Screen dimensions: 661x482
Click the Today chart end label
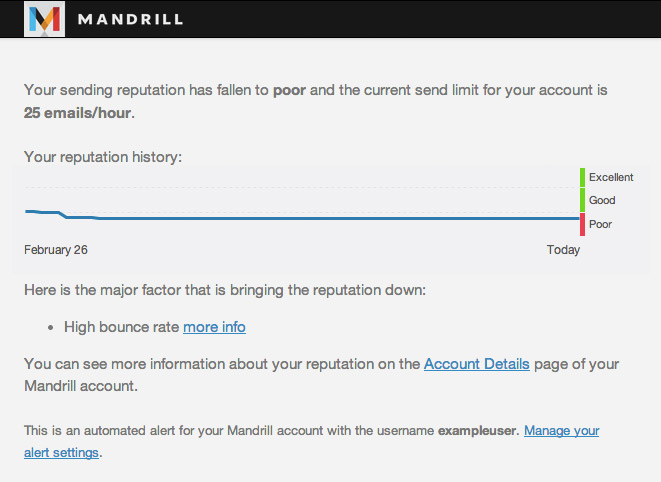click(x=563, y=250)
